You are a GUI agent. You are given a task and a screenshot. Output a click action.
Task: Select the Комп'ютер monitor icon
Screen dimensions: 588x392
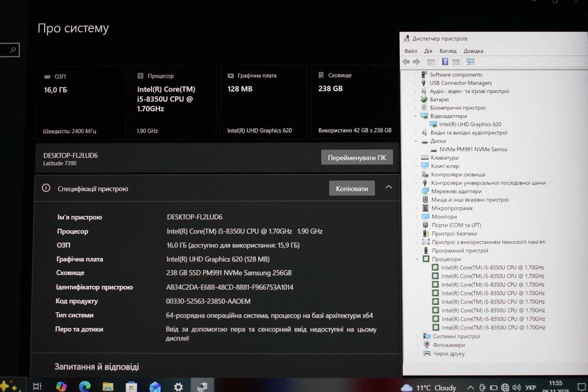(425, 166)
